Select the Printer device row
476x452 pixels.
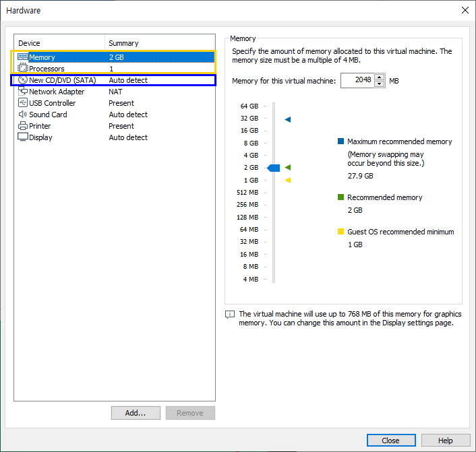coord(115,126)
